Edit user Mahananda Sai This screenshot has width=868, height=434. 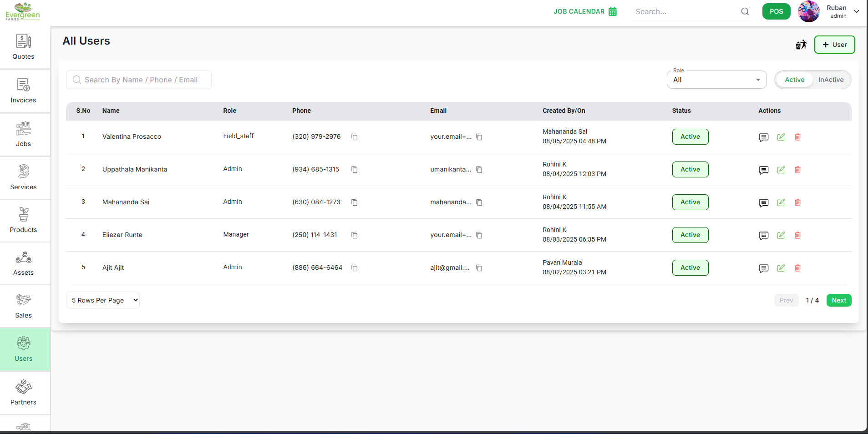781,202
